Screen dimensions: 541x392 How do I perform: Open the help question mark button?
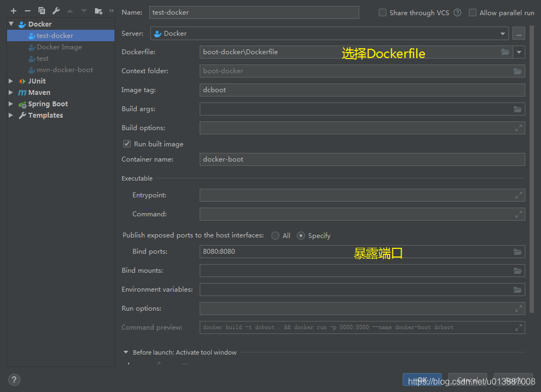pyautogui.click(x=14, y=380)
